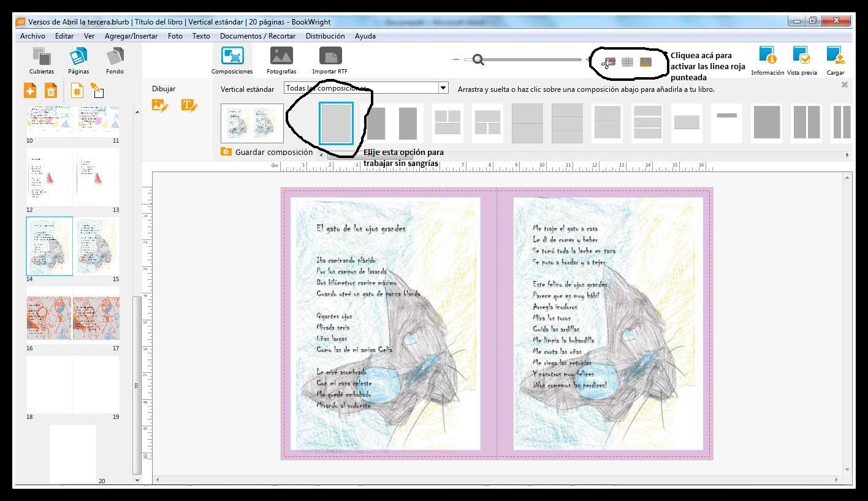Click left arrow of the canvas horizontal scrollbar
This screenshot has height=501, width=868.
click(158, 480)
